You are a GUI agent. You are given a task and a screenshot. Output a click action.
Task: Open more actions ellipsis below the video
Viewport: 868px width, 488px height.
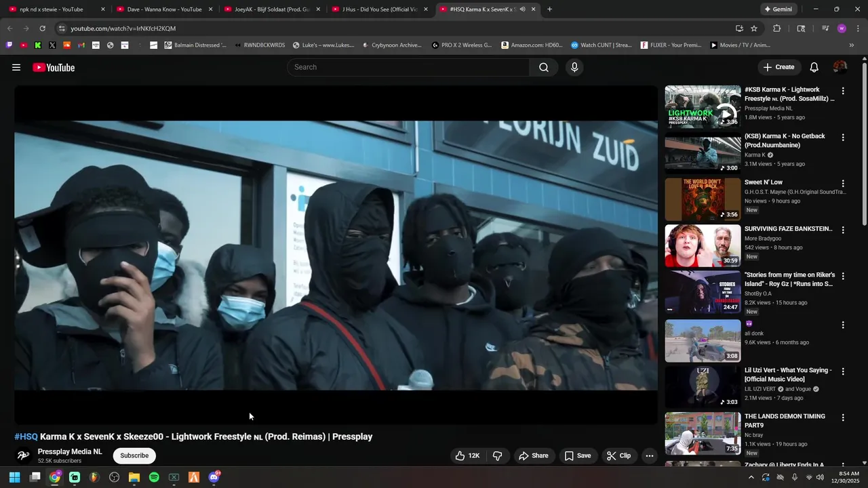[649, 455]
